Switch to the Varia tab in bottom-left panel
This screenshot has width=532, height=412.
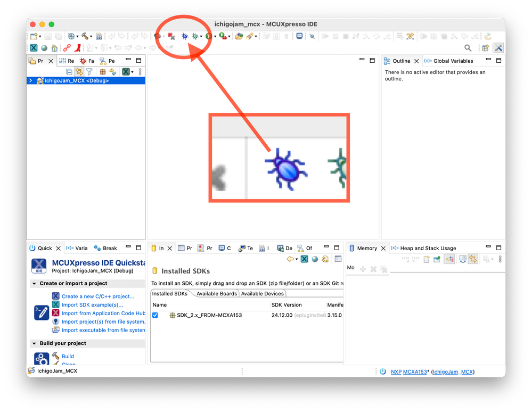pos(77,248)
